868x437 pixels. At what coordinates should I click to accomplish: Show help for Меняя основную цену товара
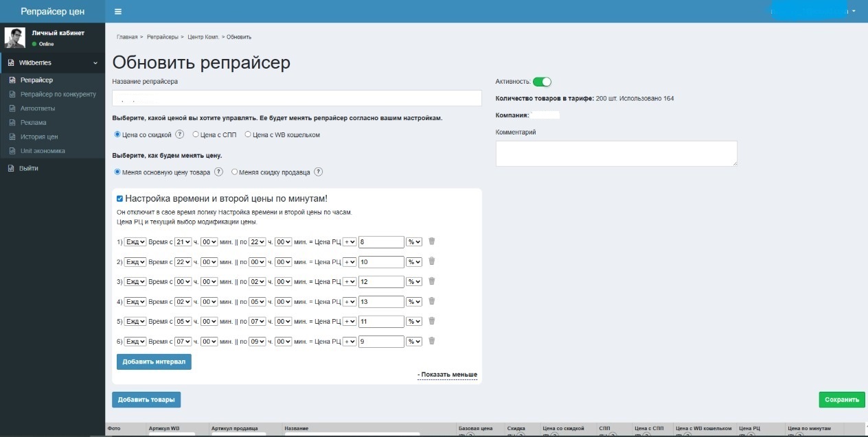click(x=218, y=172)
